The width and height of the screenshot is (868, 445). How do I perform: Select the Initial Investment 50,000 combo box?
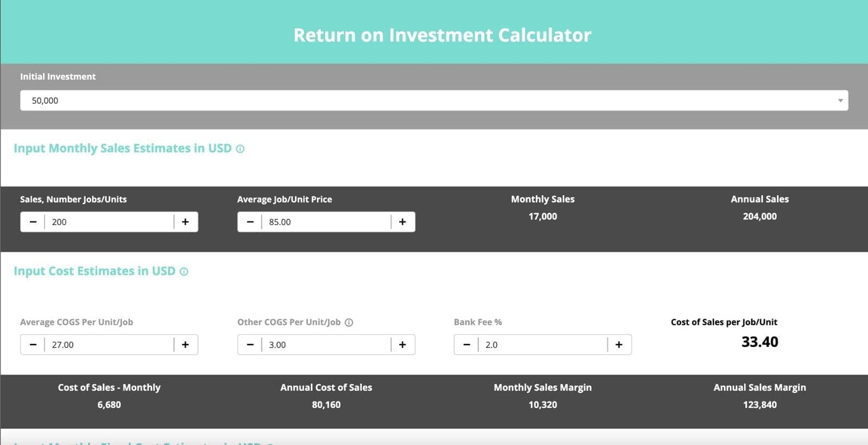(x=423, y=101)
